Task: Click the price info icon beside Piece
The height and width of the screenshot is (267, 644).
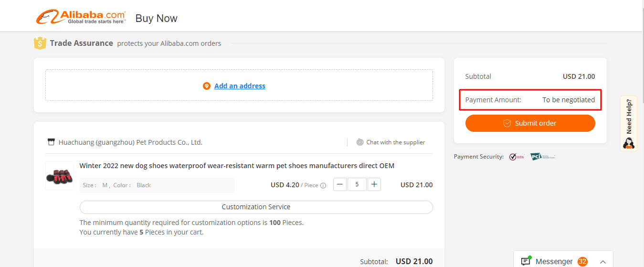Action: coord(323,185)
